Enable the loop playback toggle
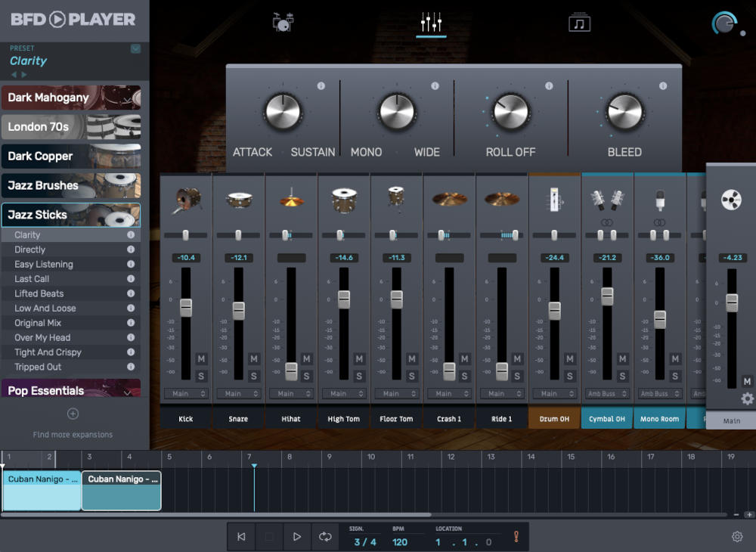Viewport: 756px width, 552px height. [325, 536]
